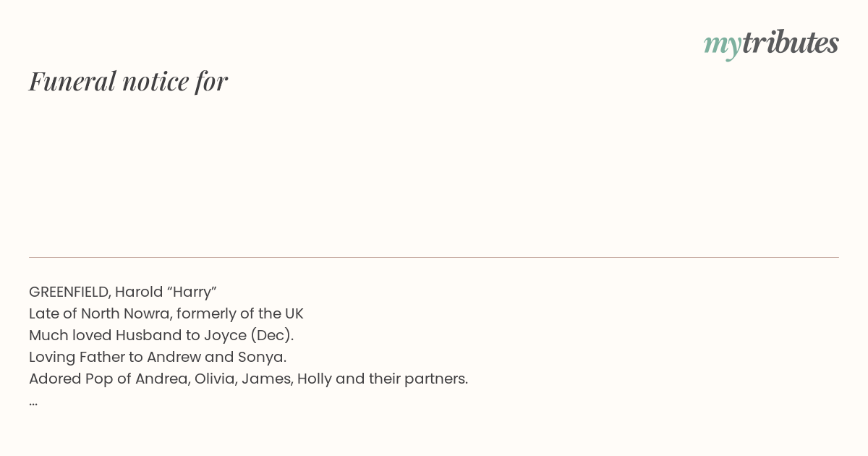Viewport: 868px width, 456px height.
Task: Click the name James in the Pop line
Action: click(267, 379)
